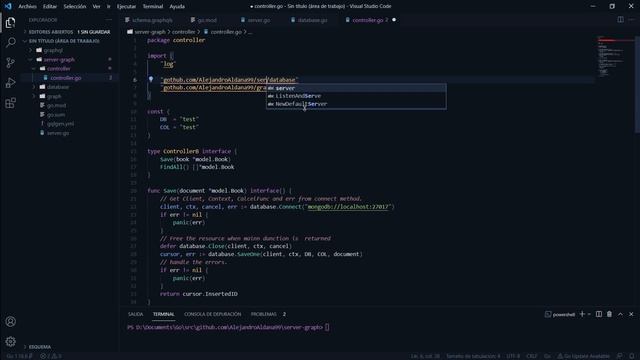Open the Selección menu

tap(75, 6)
